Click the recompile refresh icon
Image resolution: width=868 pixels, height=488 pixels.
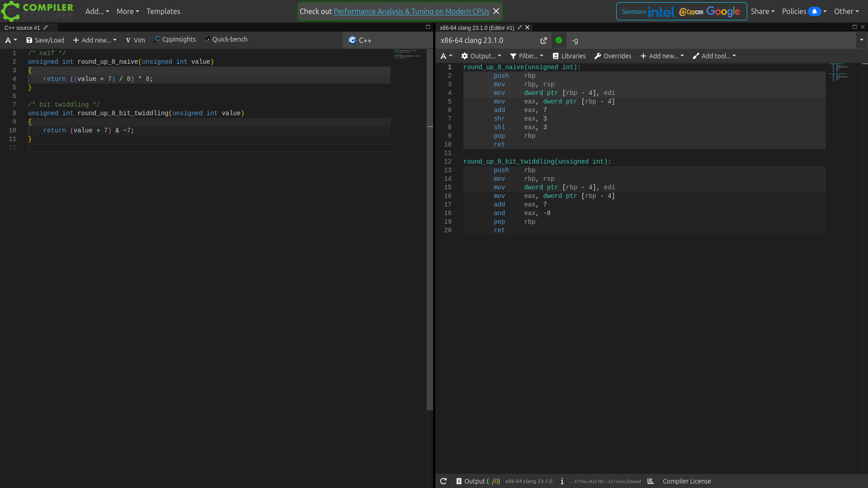pos(443,481)
